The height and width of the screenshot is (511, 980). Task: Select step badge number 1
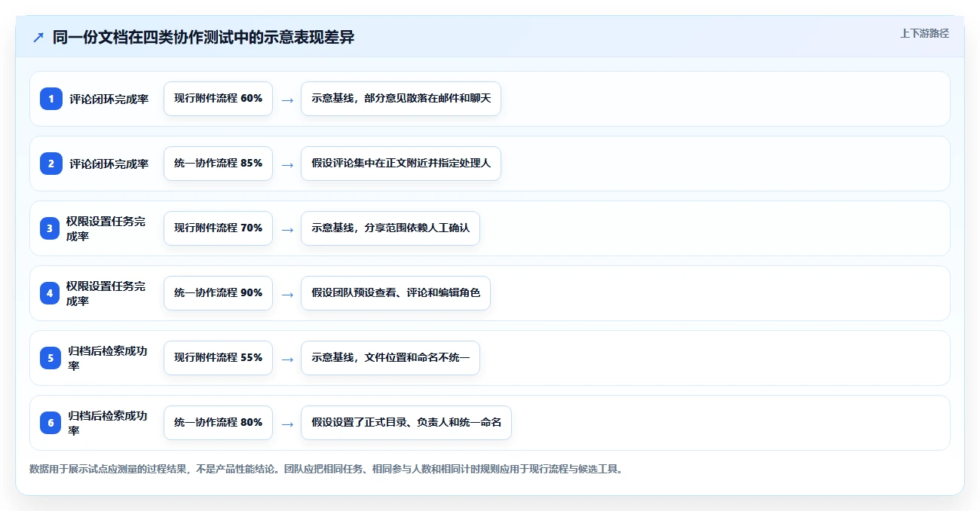point(51,99)
